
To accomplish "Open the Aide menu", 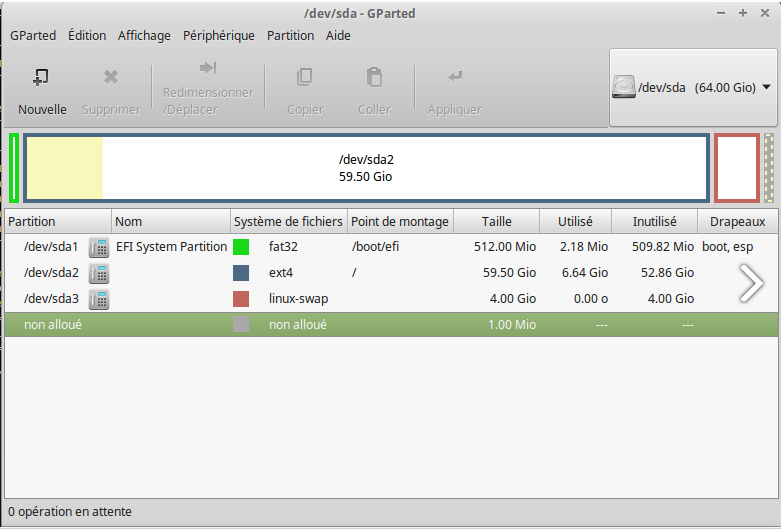I will (338, 35).
